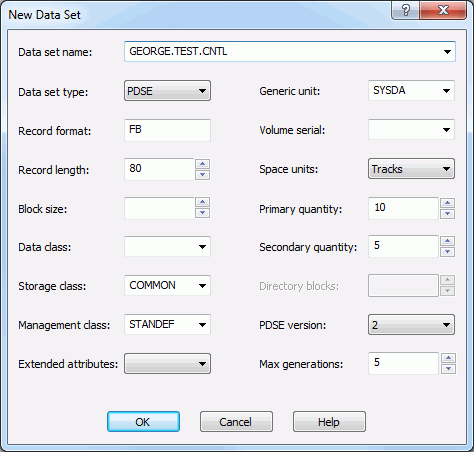Click the Help button

329,422
